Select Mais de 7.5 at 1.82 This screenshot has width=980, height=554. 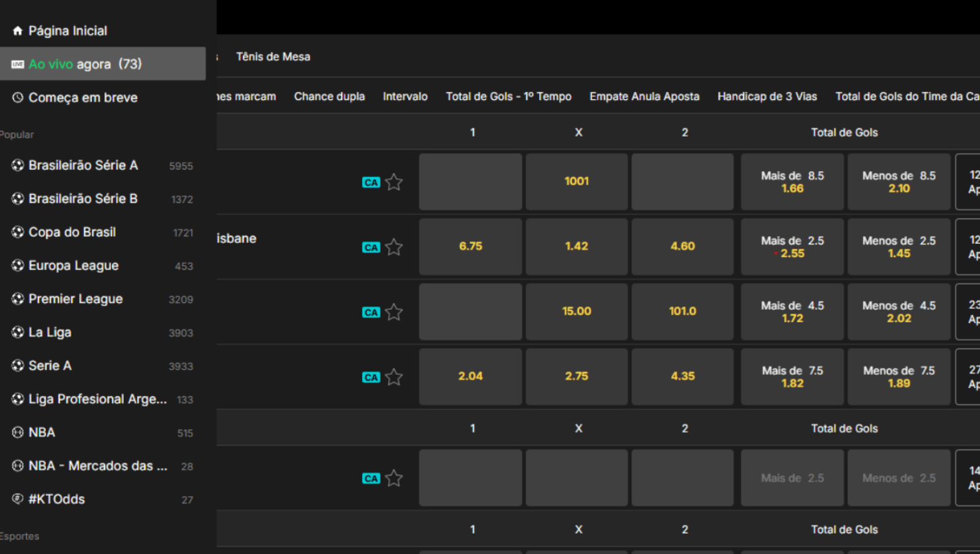pos(792,376)
